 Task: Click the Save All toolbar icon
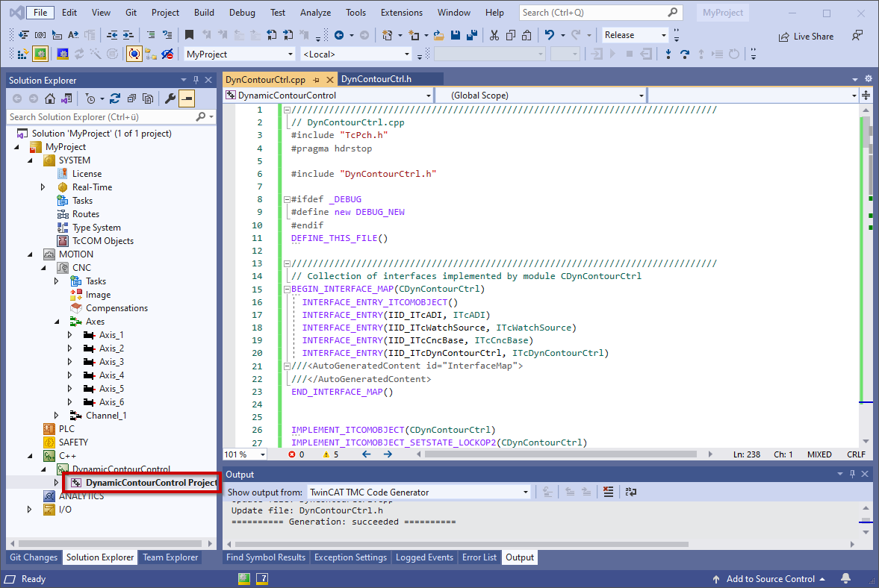point(472,35)
